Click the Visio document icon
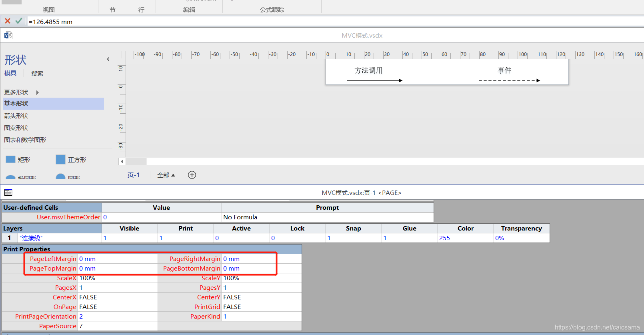Image resolution: width=644 pixels, height=335 pixels. 8,35
